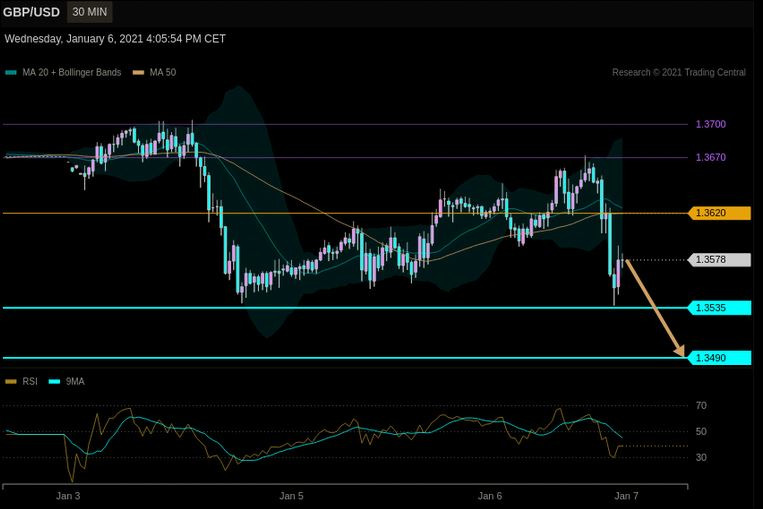Click the RSI 70 level label
This screenshot has width=763, height=509.
(701, 405)
